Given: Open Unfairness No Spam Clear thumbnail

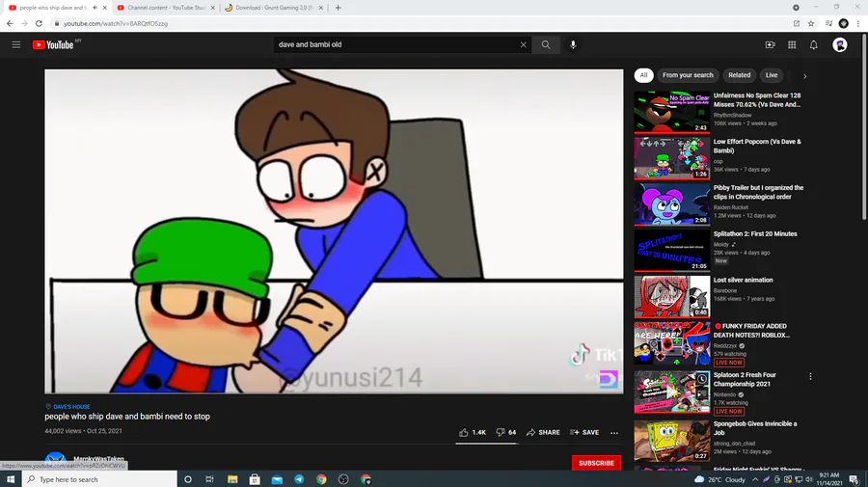Looking at the screenshot, I should (671, 112).
